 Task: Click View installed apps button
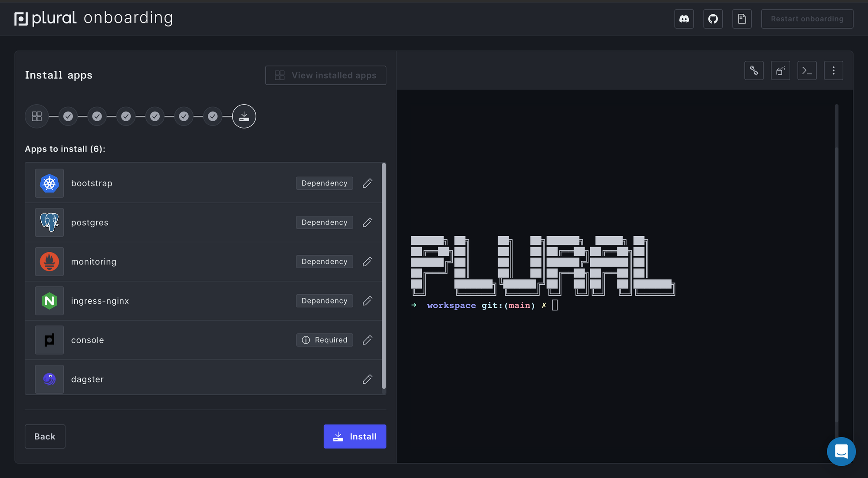click(325, 76)
